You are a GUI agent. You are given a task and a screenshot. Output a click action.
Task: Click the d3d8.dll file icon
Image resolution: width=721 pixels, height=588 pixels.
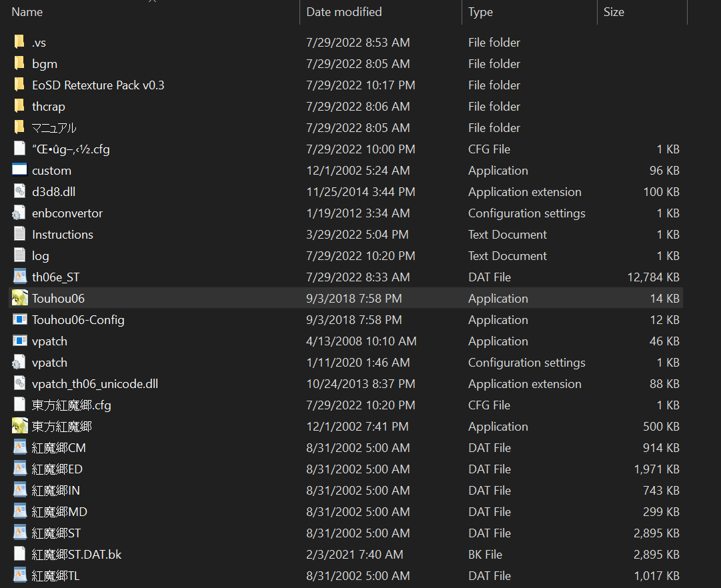(19, 192)
